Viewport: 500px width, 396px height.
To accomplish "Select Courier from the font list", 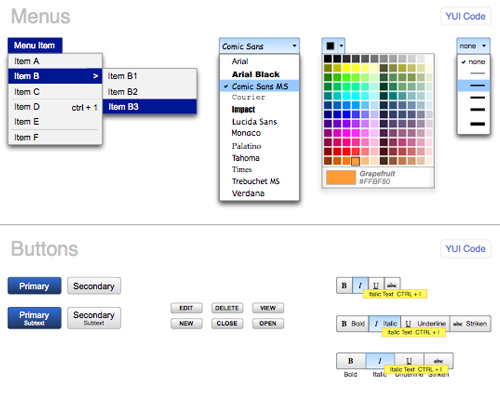I will point(259,97).
